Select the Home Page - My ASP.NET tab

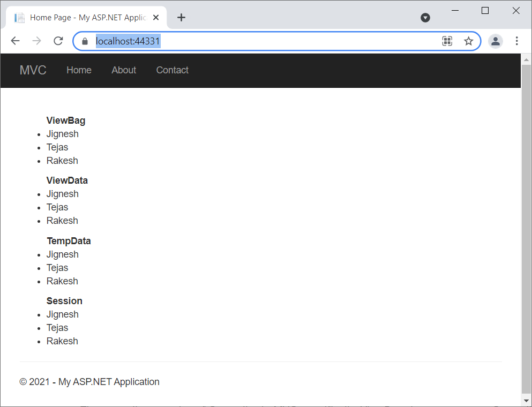(x=86, y=17)
